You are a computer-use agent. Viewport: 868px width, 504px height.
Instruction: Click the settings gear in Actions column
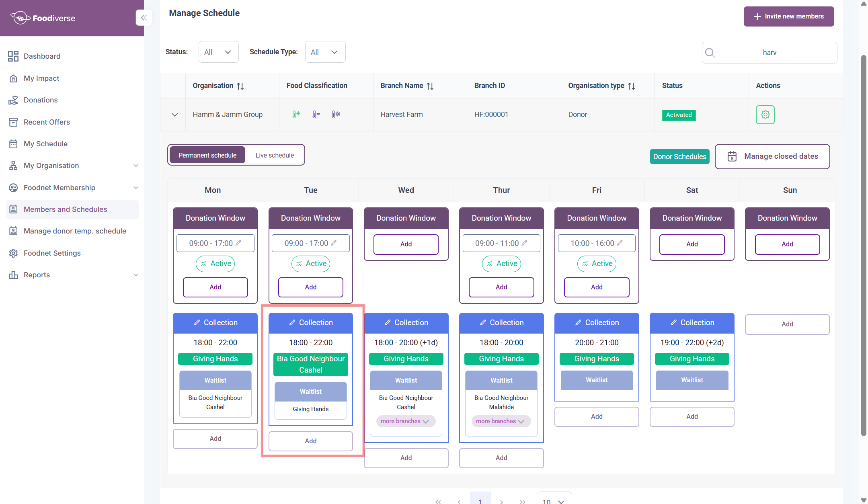765,115
